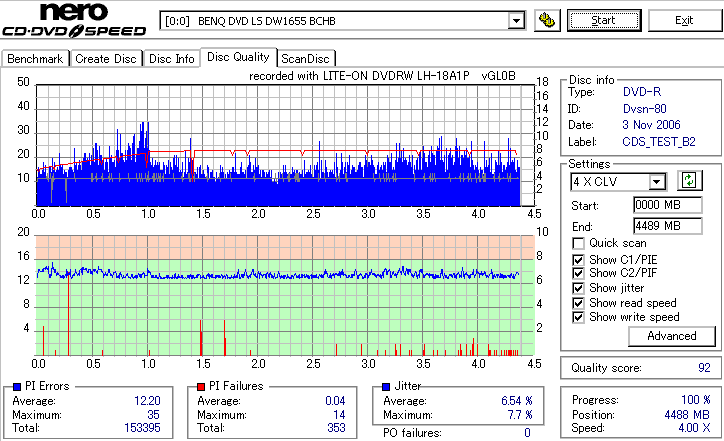Switch to the Benchmark tab
The width and height of the screenshot is (724, 441).
(x=35, y=59)
